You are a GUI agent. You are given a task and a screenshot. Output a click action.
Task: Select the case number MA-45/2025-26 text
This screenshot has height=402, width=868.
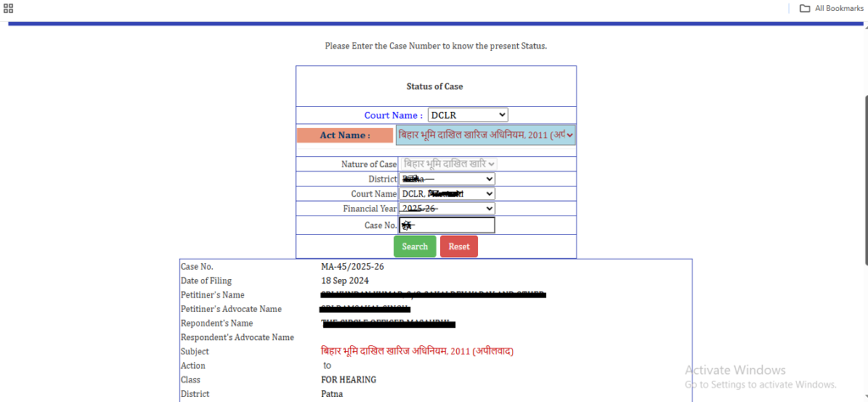click(353, 266)
